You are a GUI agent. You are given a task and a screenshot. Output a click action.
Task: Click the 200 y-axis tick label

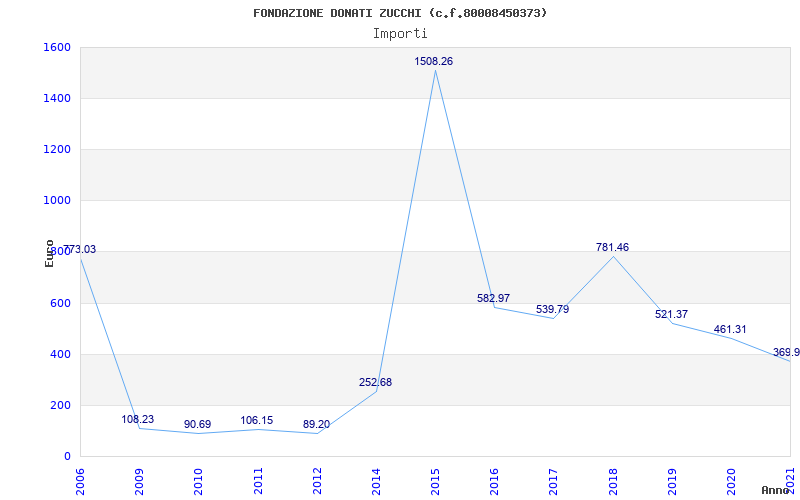[x=59, y=405]
